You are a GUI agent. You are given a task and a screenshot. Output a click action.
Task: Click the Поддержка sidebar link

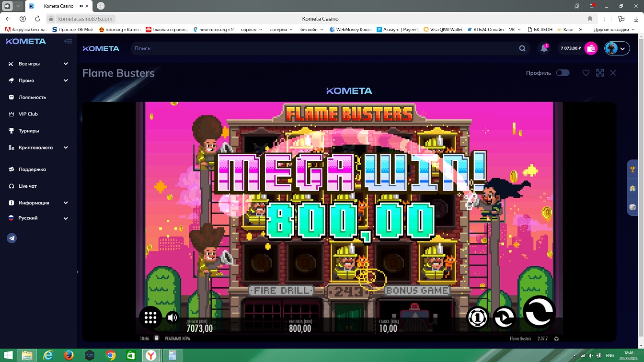pyautogui.click(x=32, y=169)
